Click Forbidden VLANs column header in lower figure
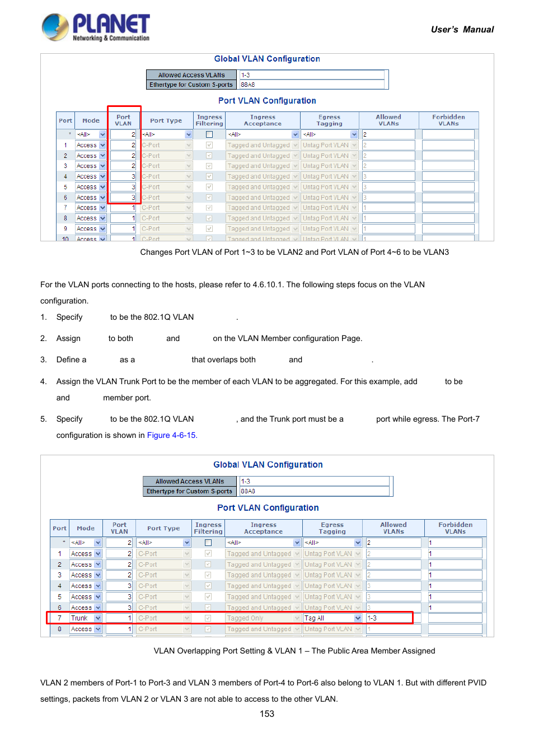 tap(456, 528)
